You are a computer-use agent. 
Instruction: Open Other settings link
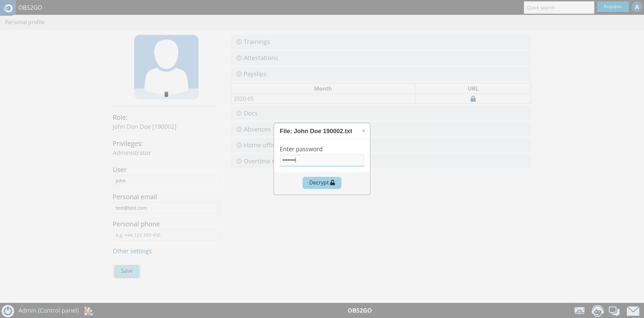click(132, 251)
